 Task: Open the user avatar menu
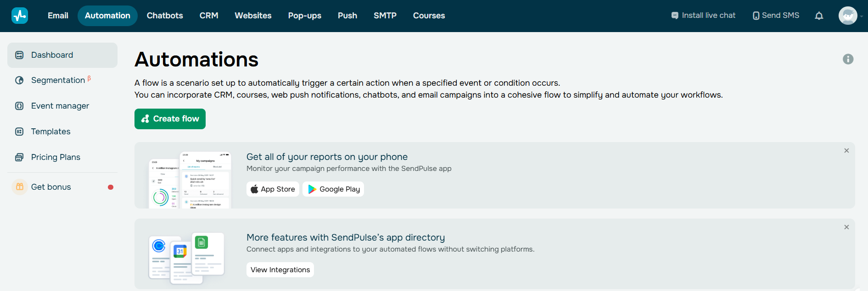pos(848,16)
